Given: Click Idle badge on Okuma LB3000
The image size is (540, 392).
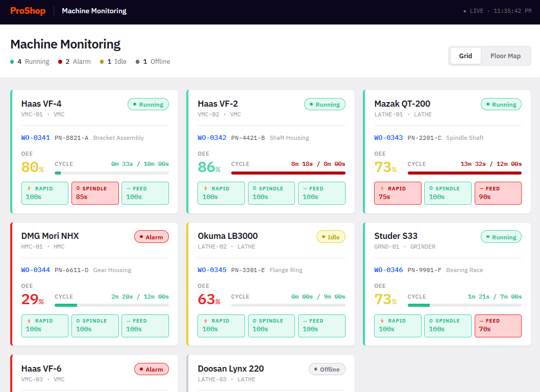Looking at the screenshot, I should (x=331, y=237).
